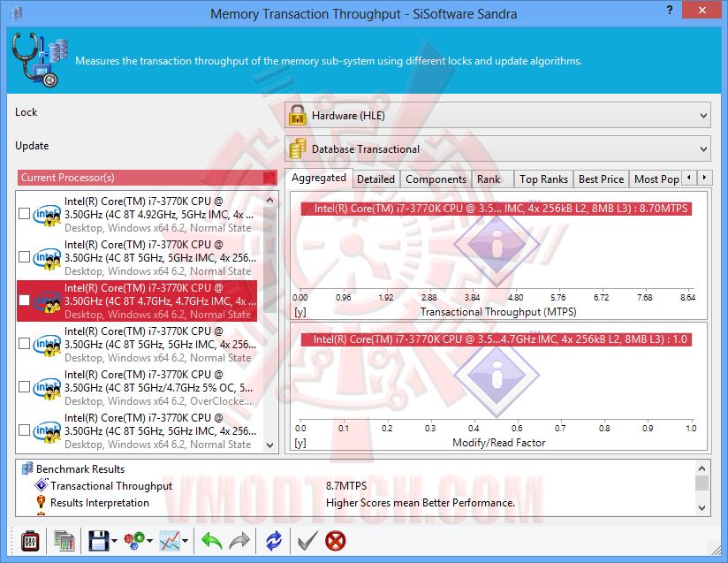
Task: Click the Intel logo of the 4.7GHz IMC entry
Action: [x=47, y=301]
